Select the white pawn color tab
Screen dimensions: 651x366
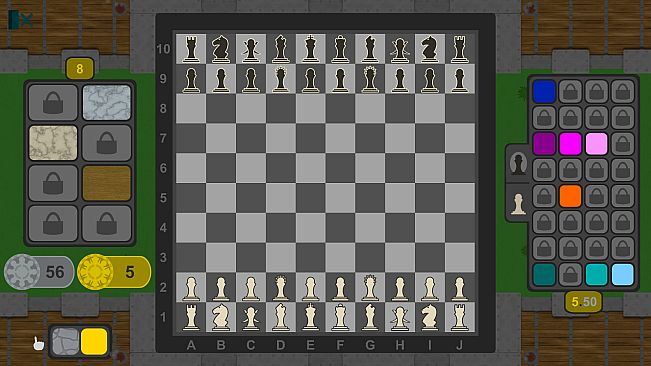518,203
